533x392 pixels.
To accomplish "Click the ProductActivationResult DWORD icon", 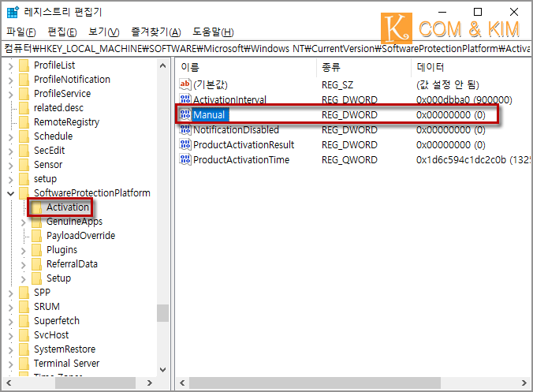I will [x=185, y=144].
